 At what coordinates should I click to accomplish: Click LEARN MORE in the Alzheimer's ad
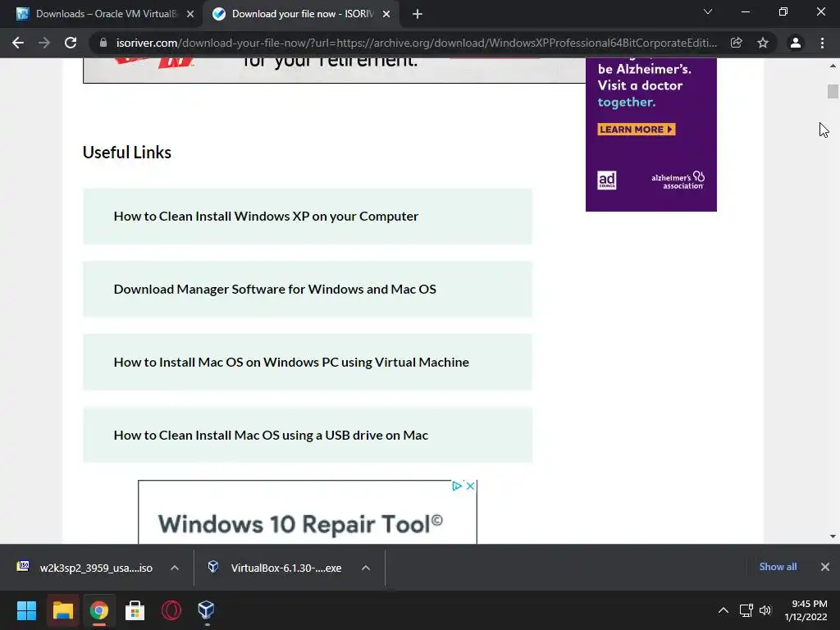[x=636, y=129]
